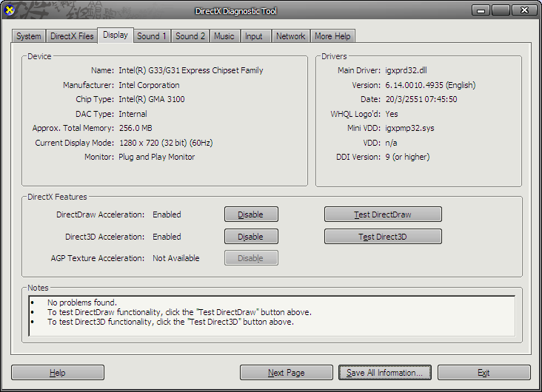Disable Direct3D Acceleration
542x392 pixels.
point(251,237)
